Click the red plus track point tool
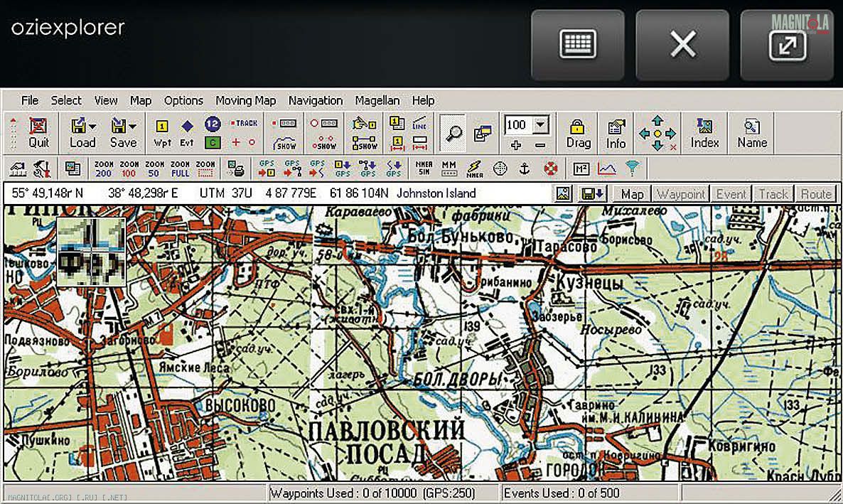843x504 pixels. 235,143
